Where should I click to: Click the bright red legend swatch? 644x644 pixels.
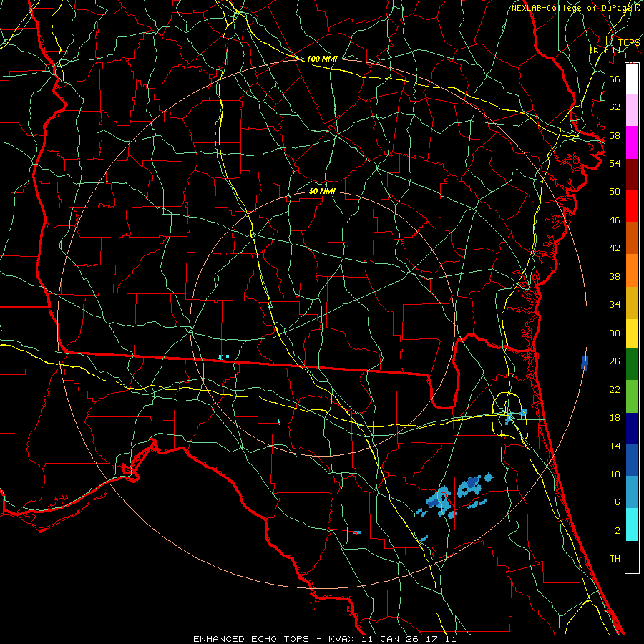(632, 206)
